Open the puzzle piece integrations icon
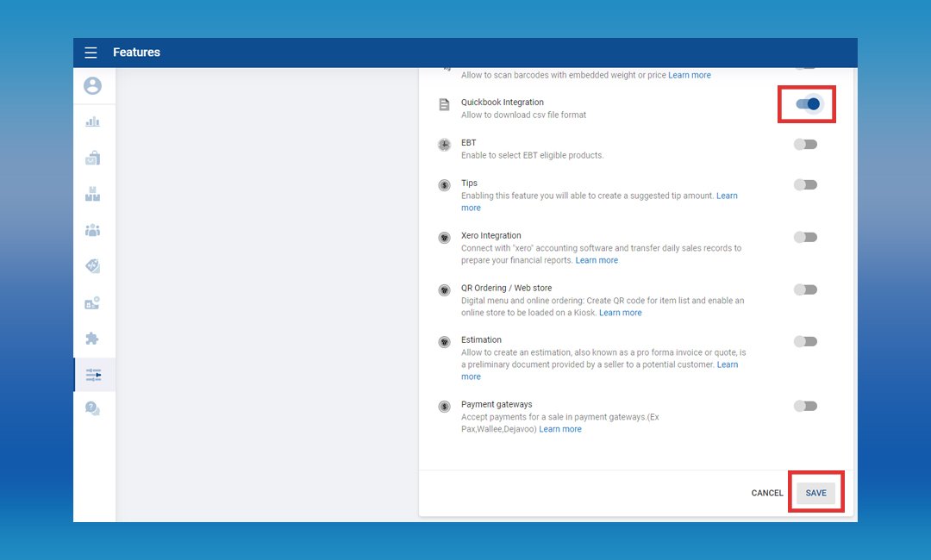The image size is (931, 560). [x=92, y=339]
